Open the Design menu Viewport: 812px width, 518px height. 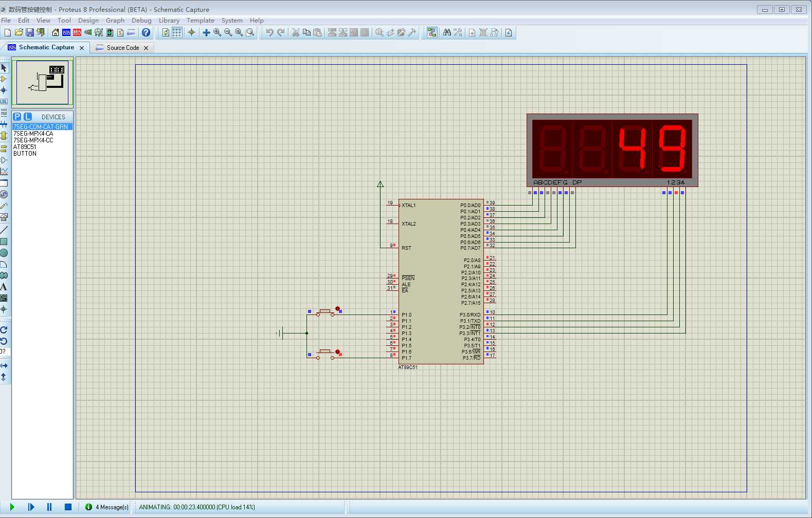tap(88, 21)
